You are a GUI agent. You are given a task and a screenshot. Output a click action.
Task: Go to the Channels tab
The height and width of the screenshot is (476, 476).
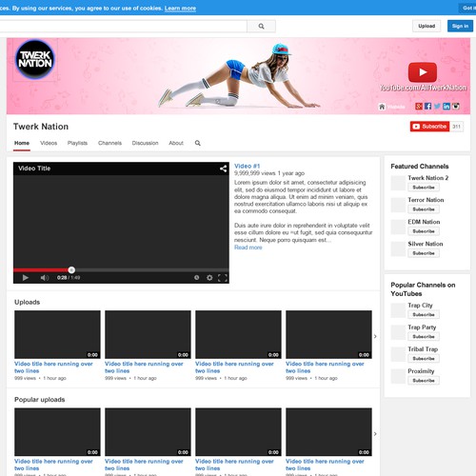(109, 143)
